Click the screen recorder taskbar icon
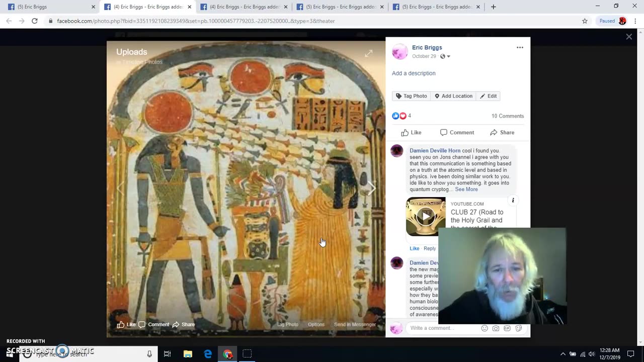The height and width of the screenshot is (362, 644). [247, 354]
